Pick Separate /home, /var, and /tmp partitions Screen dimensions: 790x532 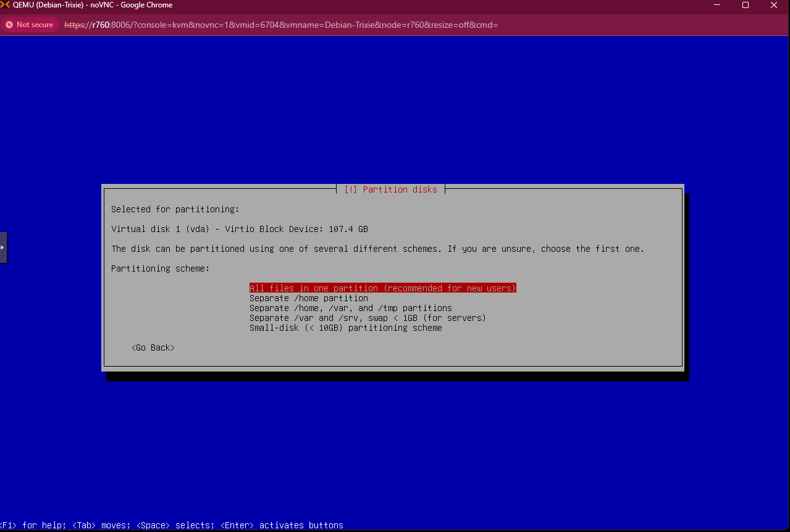tap(350, 308)
